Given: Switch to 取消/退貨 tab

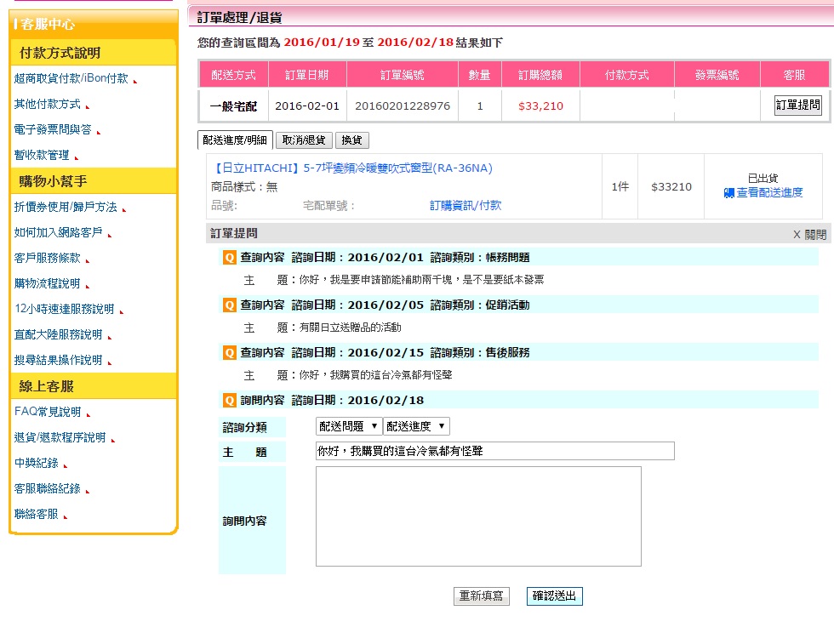Looking at the screenshot, I should (x=304, y=140).
